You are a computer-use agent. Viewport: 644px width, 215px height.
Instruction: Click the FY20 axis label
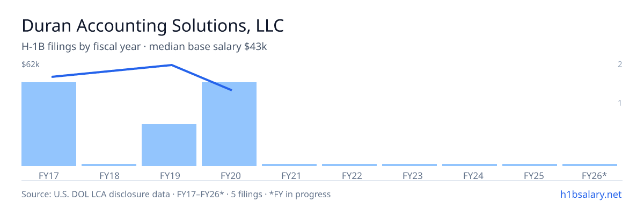(229, 175)
